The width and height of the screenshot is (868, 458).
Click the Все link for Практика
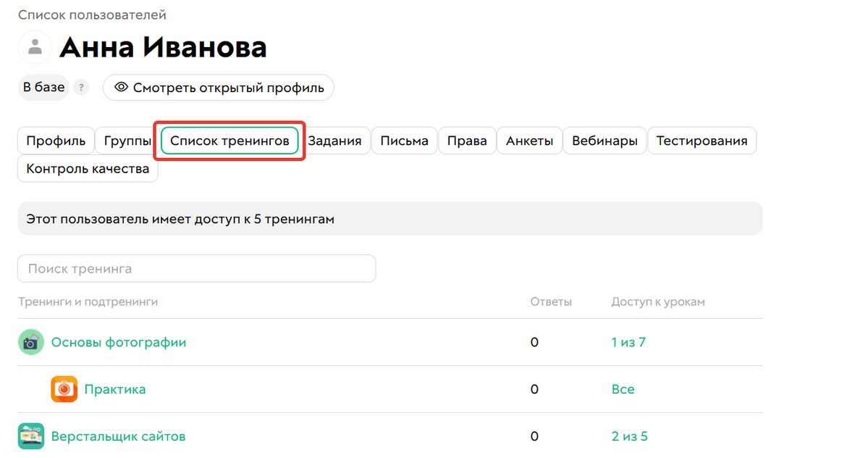pyautogui.click(x=623, y=389)
